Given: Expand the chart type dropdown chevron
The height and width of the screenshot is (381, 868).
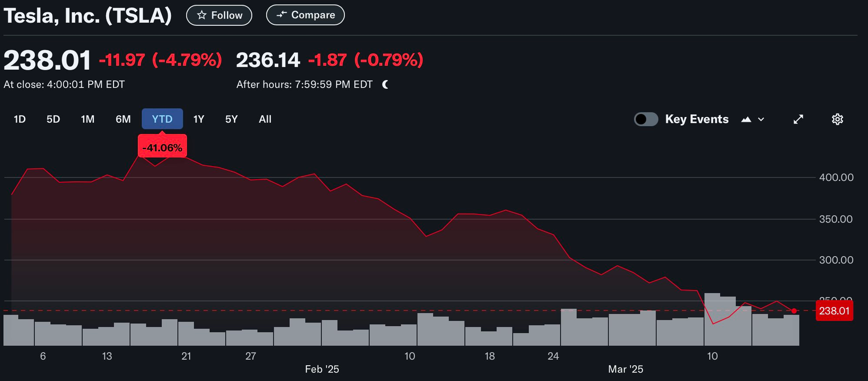Looking at the screenshot, I should coord(761,119).
